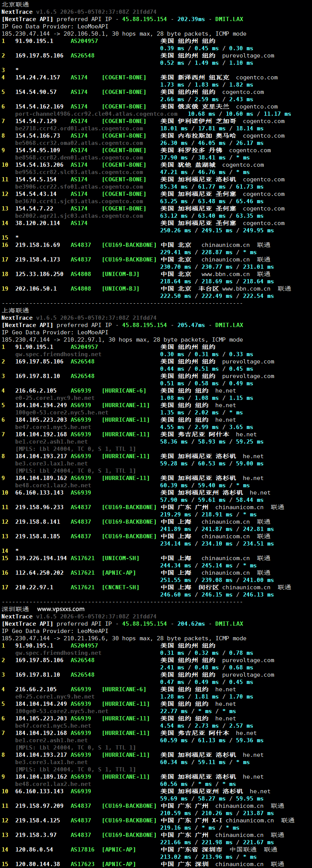
Task: Select hop IP 154.54.7.22
Action: pos(34,209)
